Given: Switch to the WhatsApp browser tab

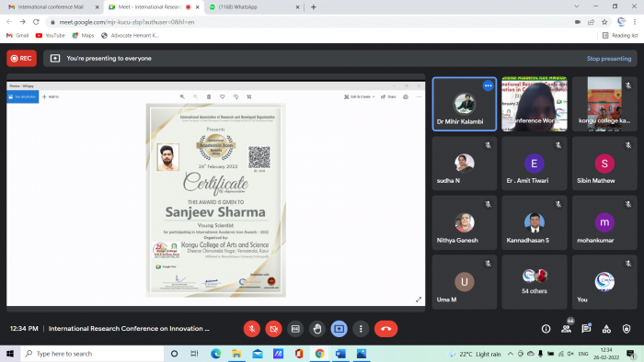Looking at the screenshot, I should point(255,7).
